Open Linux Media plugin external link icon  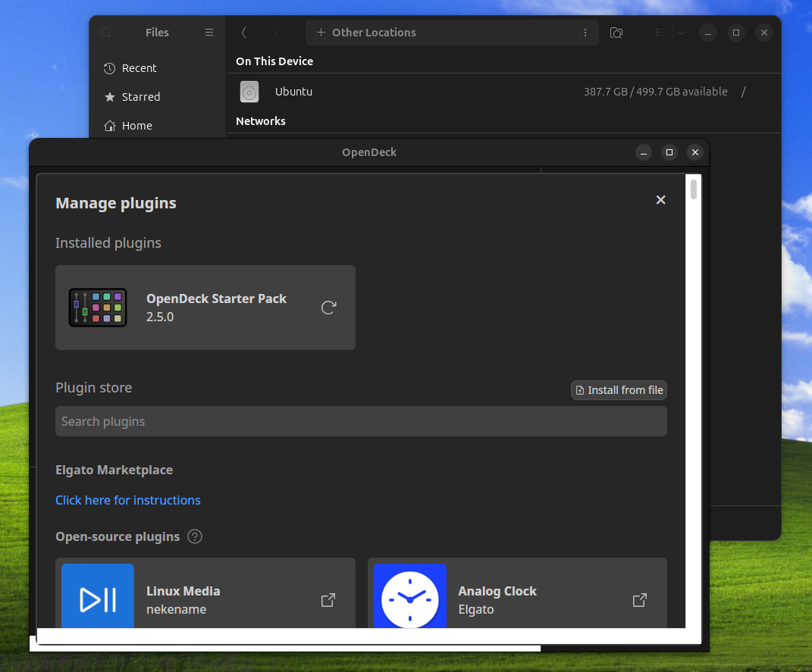pyautogui.click(x=328, y=600)
